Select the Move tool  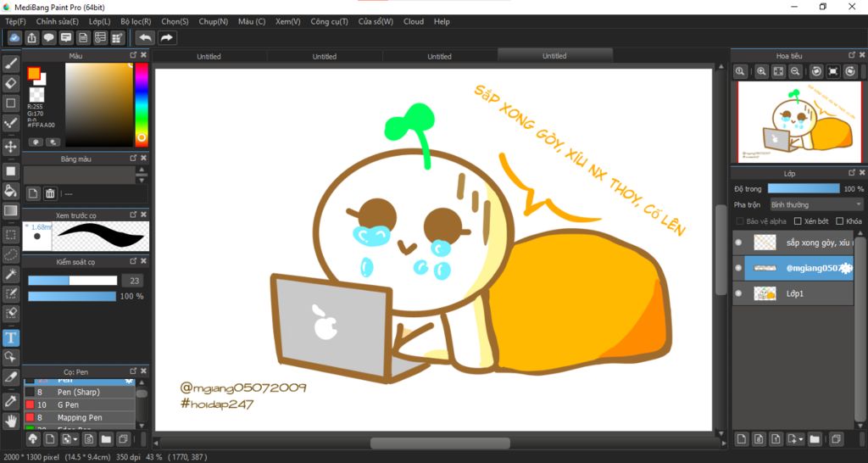pyautogui.click(x=10, y=147)
